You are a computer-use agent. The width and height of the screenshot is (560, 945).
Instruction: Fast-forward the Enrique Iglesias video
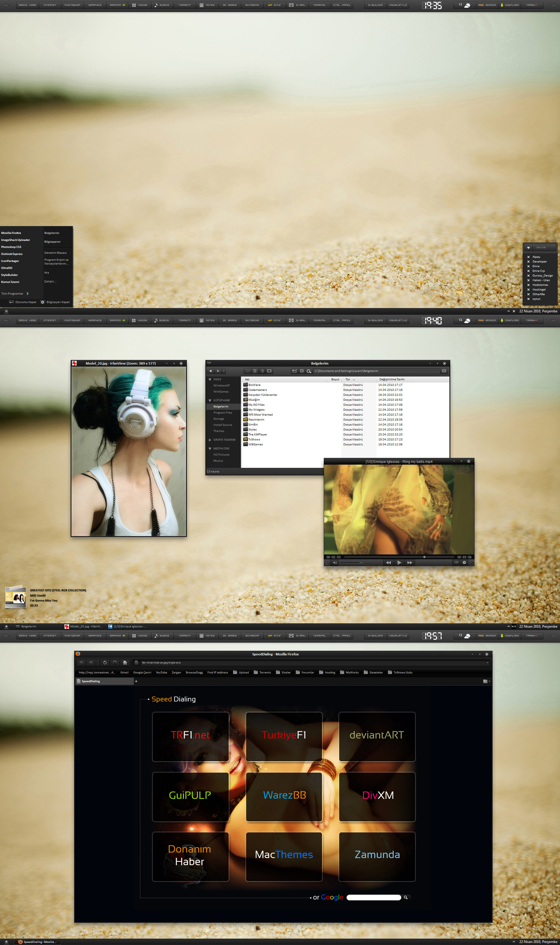click(x=410, y=562)
